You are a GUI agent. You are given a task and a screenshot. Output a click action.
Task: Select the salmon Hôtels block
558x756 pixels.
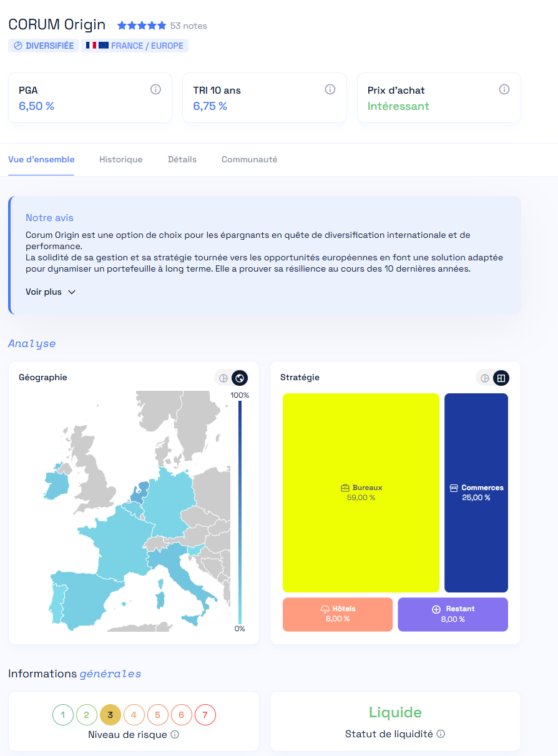338,614
